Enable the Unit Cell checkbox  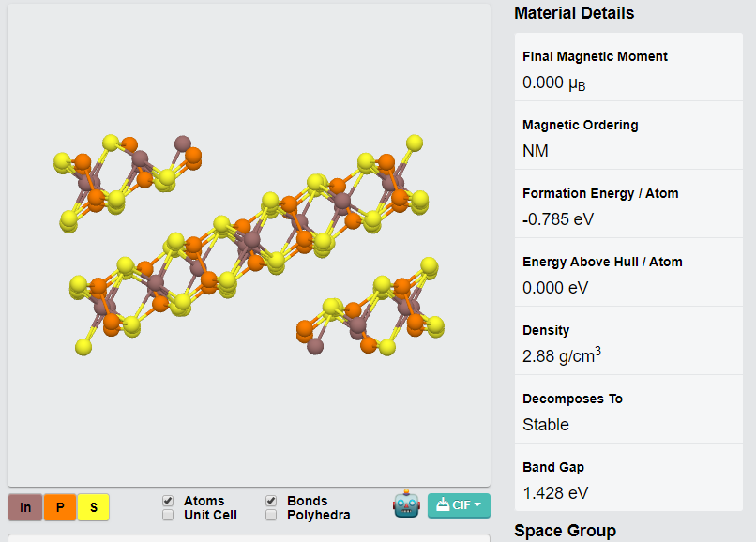tap(168, 515)
